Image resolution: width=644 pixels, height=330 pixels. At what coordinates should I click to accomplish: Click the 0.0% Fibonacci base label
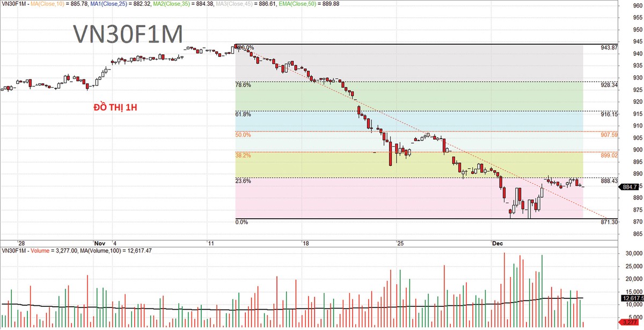[x=241, y=221]
